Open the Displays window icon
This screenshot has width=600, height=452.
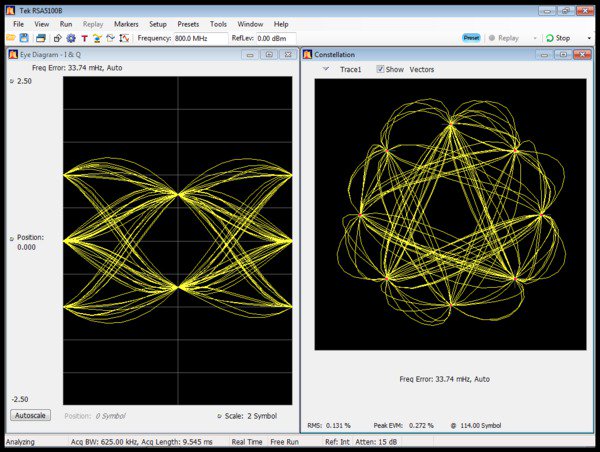point(41,38)
